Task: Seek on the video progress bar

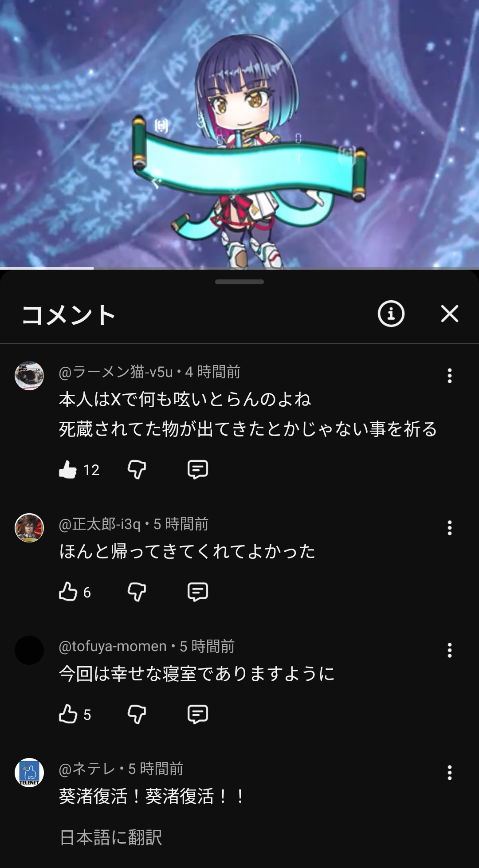Action: coord(239,268)
